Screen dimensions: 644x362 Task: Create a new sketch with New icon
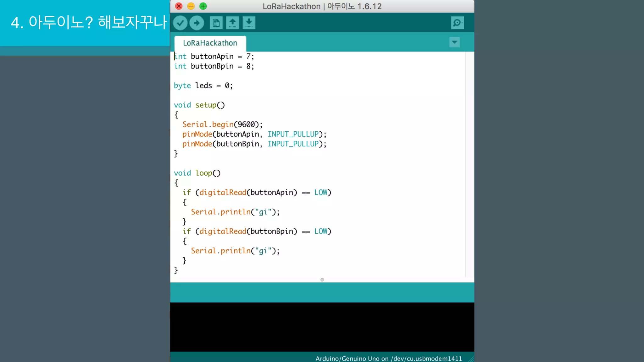tap(216, 23)
